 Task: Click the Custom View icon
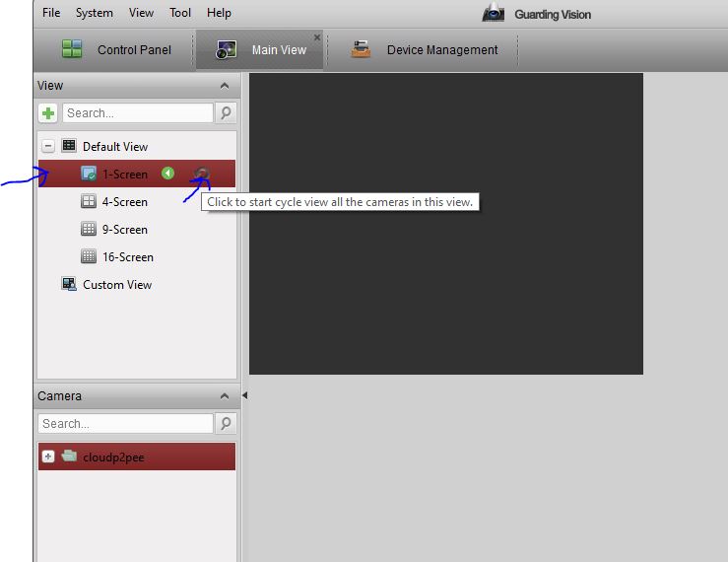click(x=69, y=284)
